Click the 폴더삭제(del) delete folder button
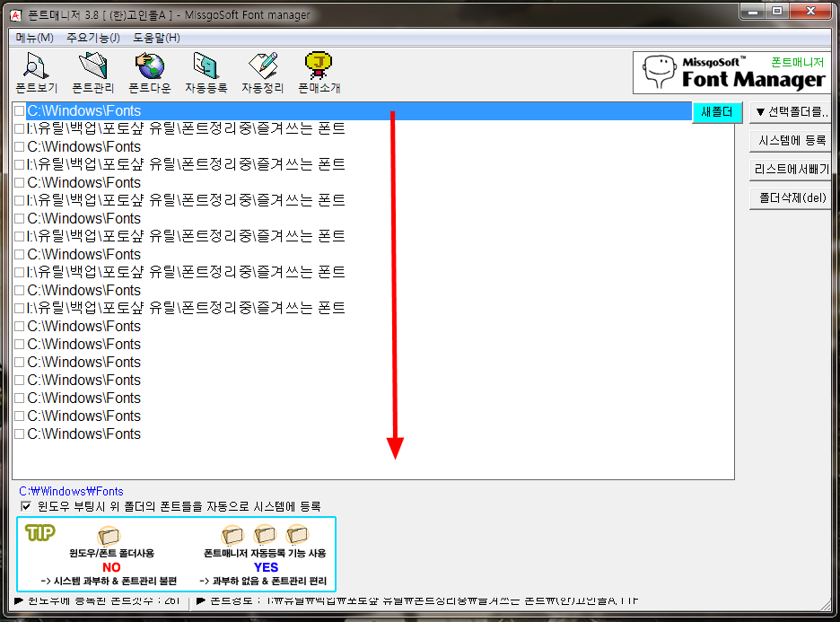Image resolution: width=840 pixels, height=622 pixels. [x=791, y=198]
